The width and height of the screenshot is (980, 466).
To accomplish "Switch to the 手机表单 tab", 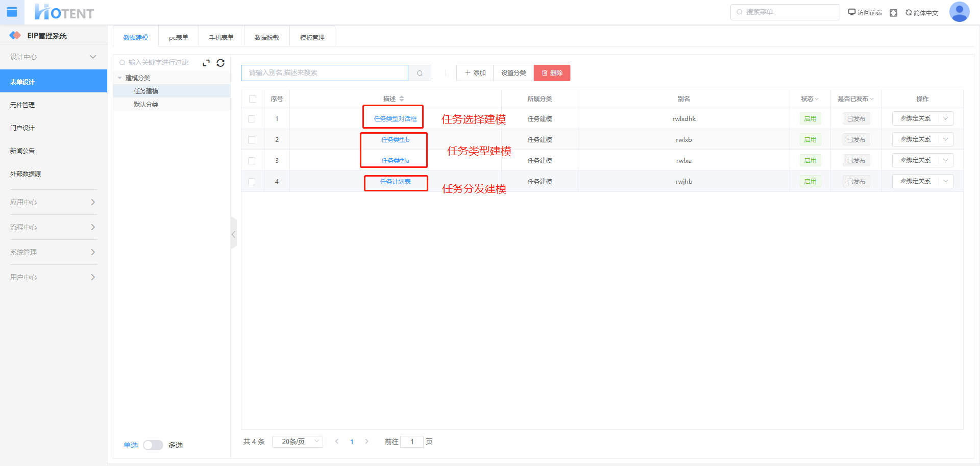I will click(x=222, y=37).
